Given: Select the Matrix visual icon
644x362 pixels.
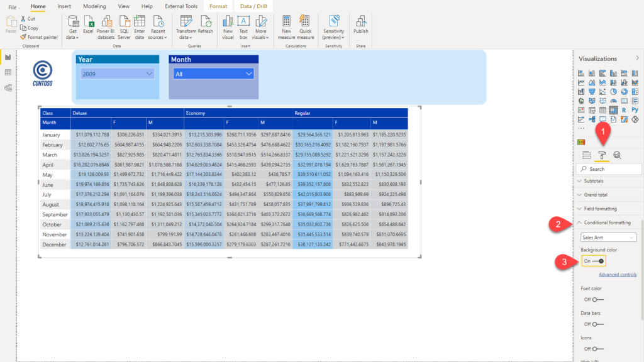Looking at the screenshot, I should (x=613, y=110).
